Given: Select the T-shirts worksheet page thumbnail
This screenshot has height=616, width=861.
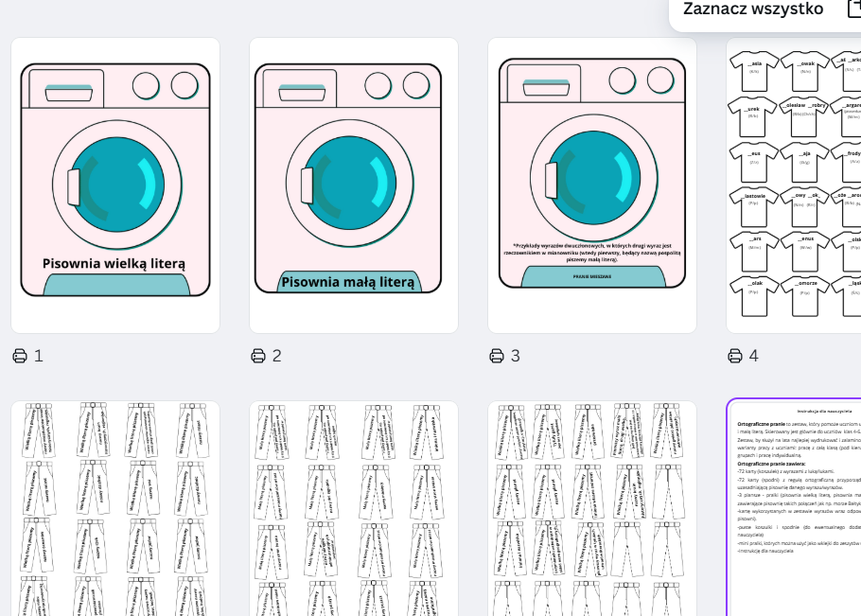Looking at the screenshot, I should tap(794, 185).
